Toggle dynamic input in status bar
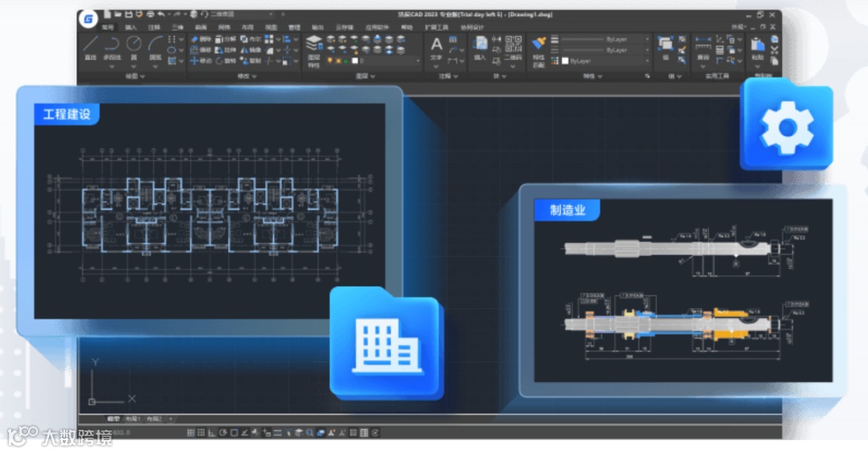 coord(266,433)
